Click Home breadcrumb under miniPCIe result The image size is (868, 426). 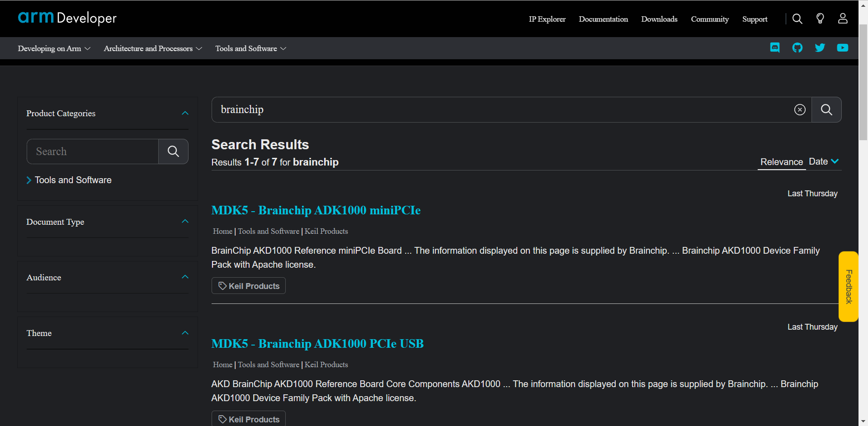[x=222, y=231]
